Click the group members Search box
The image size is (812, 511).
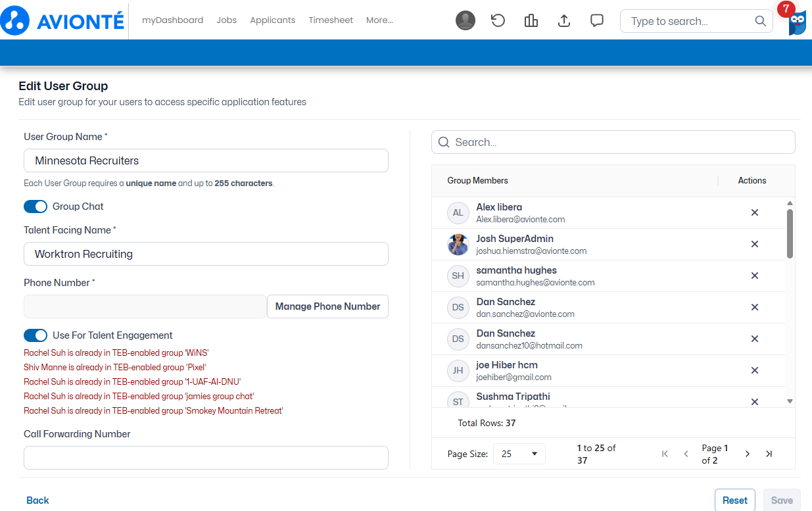[613, 142]
